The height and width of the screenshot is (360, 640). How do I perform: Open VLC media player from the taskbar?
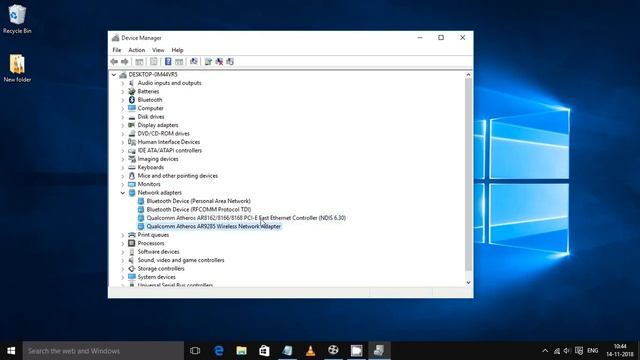310,351
